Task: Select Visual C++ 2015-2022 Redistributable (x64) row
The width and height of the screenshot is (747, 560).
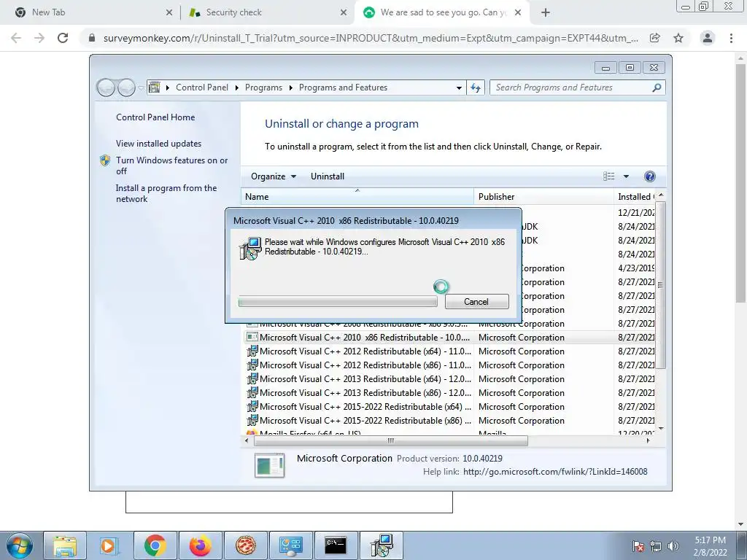Action: click(449, 407)
